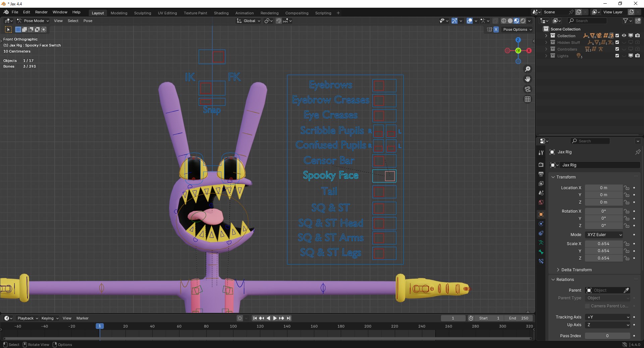644x348 pixels.
Task: Open the outliner filter dropdown
Action: tap(627, 21)
